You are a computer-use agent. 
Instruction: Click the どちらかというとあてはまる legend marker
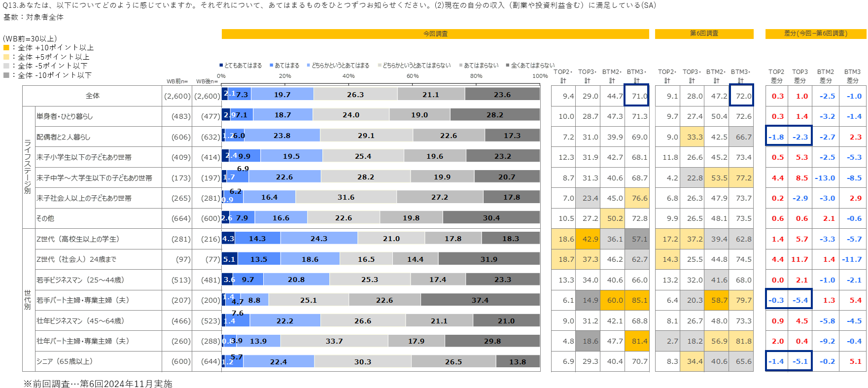(309, 65)
